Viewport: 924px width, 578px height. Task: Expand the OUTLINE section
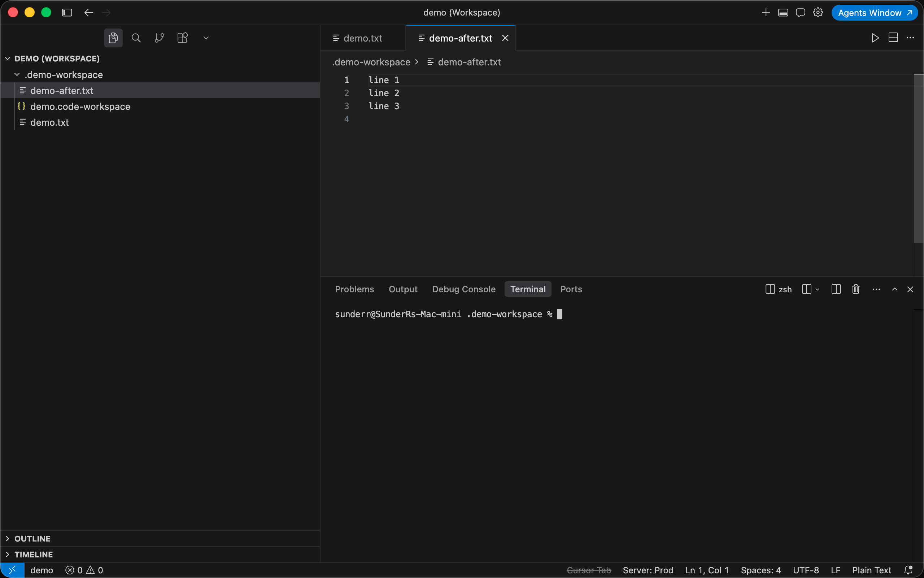[160, 538]
